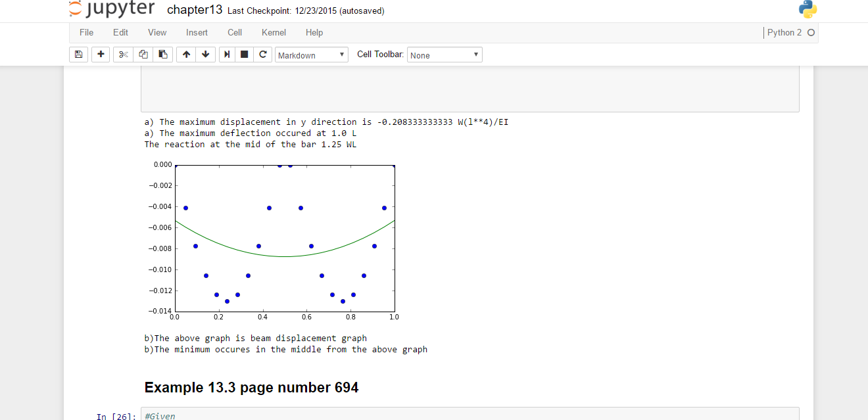Open the Kernel menu

click(x=274, y=32)
